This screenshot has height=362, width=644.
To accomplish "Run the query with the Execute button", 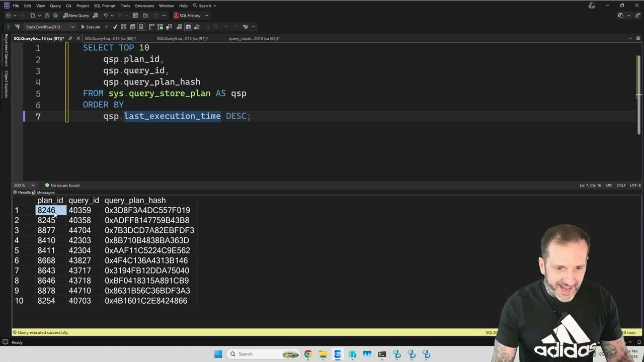I will click(91, 27).
